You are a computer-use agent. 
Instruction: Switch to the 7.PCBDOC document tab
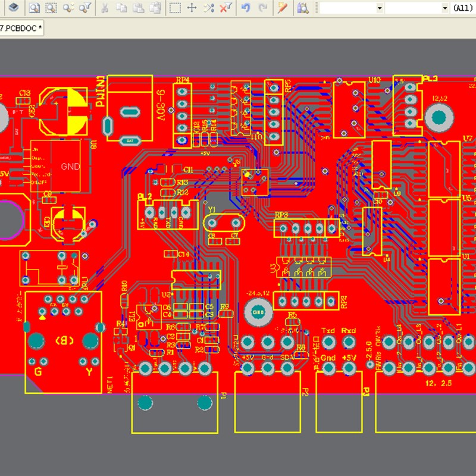tap(21, 28)
